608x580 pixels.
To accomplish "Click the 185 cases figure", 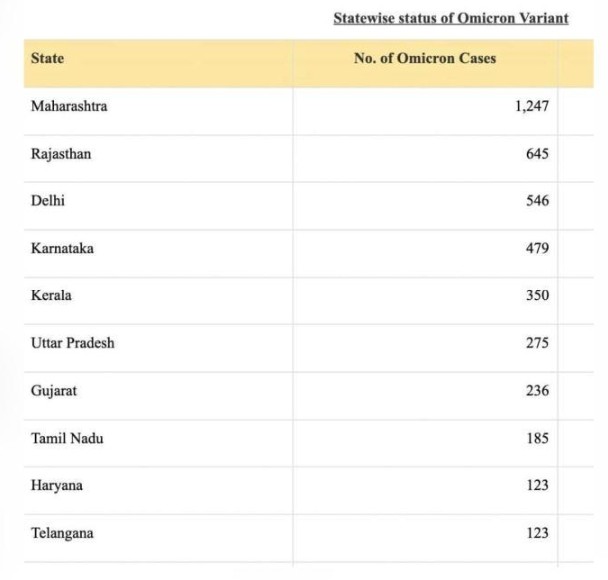I will tap(537, 438).
